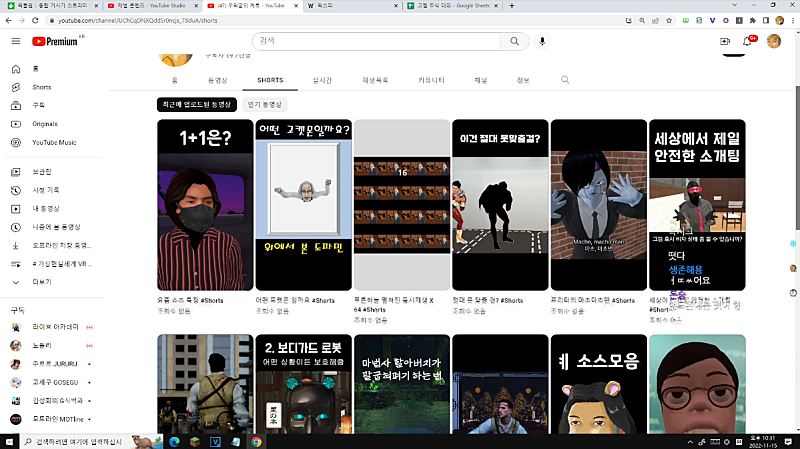Open YouTube Music in the sidebar
Viewport: 800px width, 449px height.
pyautogui.click(x=54, y=142)
